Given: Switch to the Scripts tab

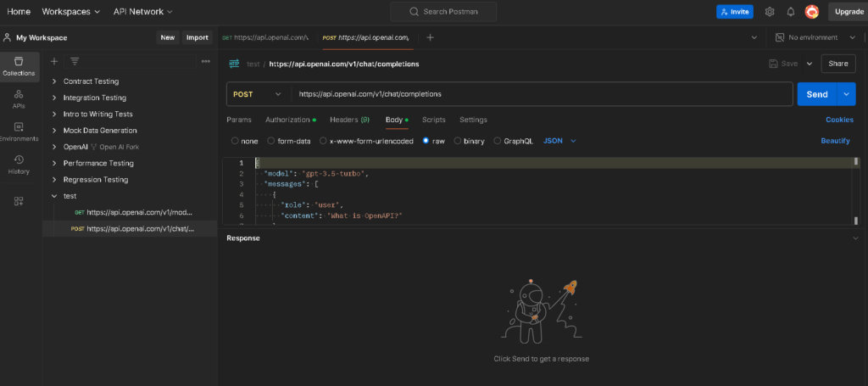Looking at the screenshot, I should [x=433, y=120].
